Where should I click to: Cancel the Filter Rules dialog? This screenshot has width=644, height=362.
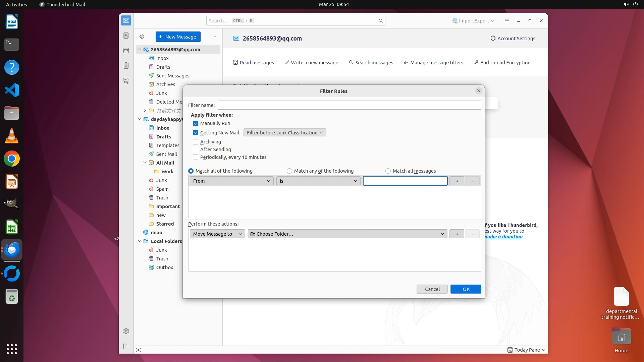432,289
